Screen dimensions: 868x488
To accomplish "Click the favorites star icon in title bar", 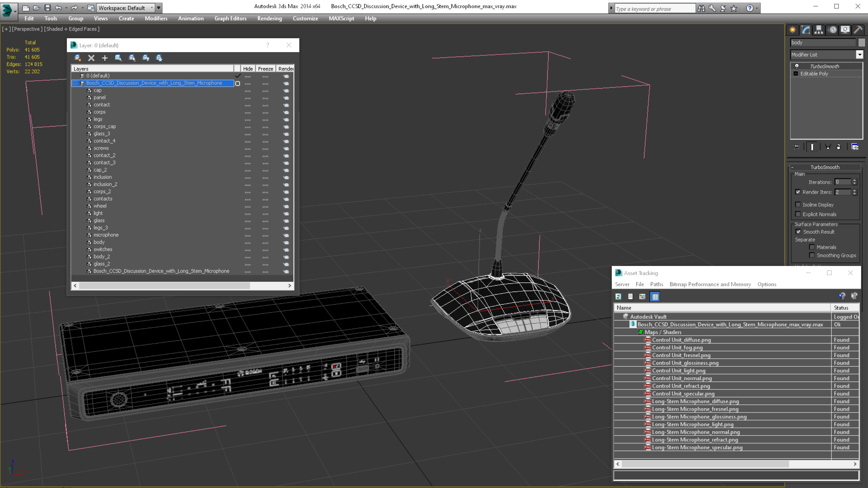I will click(x=734, y=8).
